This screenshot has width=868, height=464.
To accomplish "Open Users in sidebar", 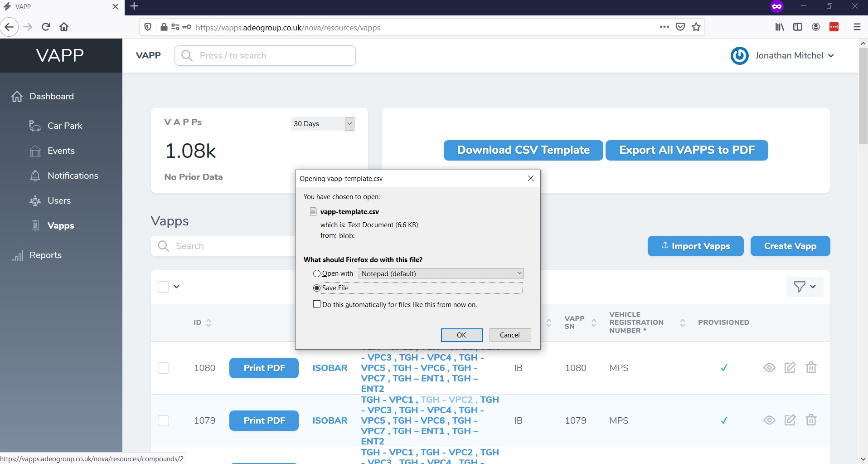I will (x=59, y=200).
